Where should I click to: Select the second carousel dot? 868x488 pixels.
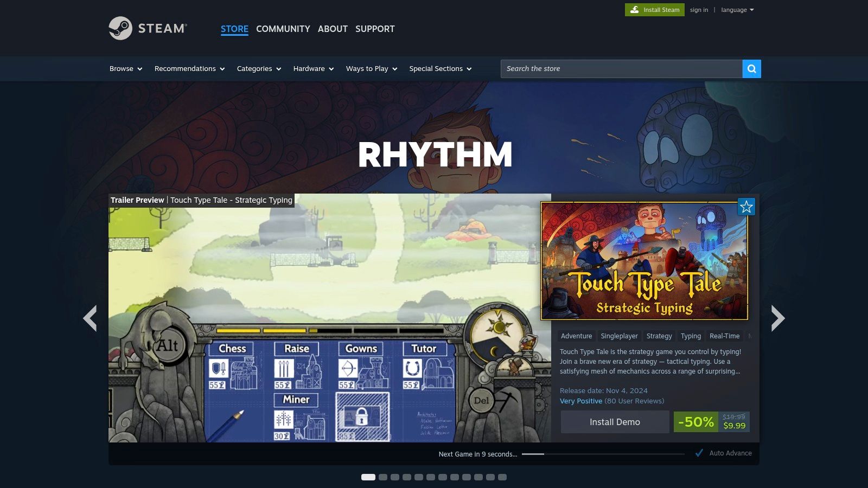tap(384, 478)
